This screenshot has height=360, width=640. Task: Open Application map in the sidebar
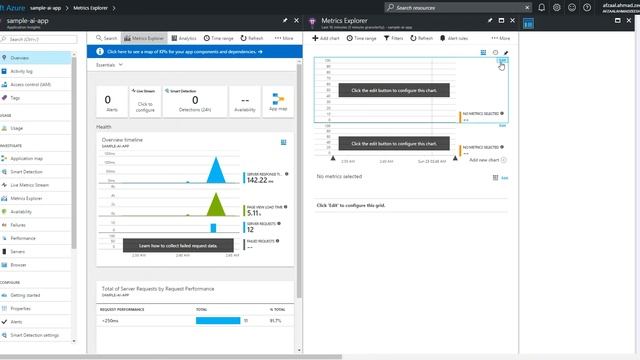coord(36,158)
